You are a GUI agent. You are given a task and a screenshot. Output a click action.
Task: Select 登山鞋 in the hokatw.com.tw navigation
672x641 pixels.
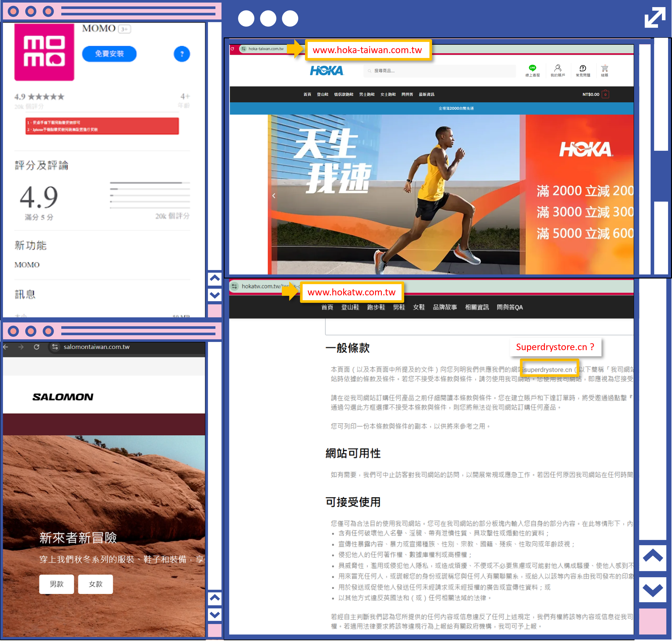(350, 307)
